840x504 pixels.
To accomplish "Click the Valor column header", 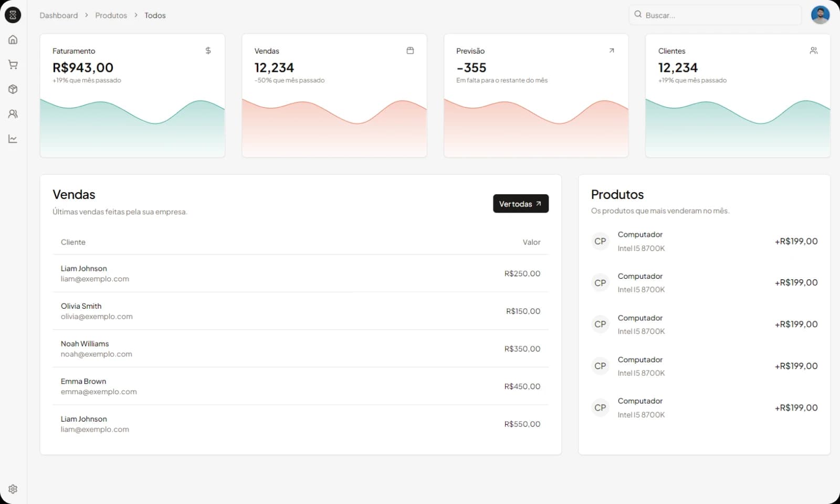I will [531, 242].
